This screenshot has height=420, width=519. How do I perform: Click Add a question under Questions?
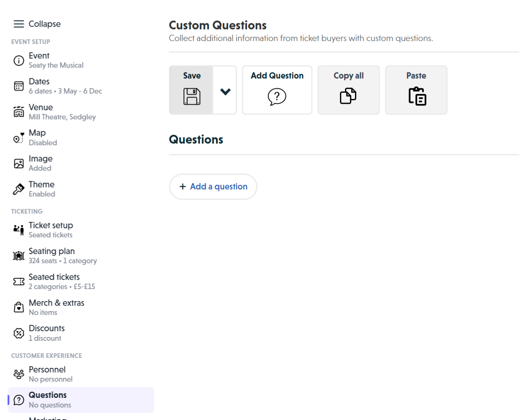point(213,186)
